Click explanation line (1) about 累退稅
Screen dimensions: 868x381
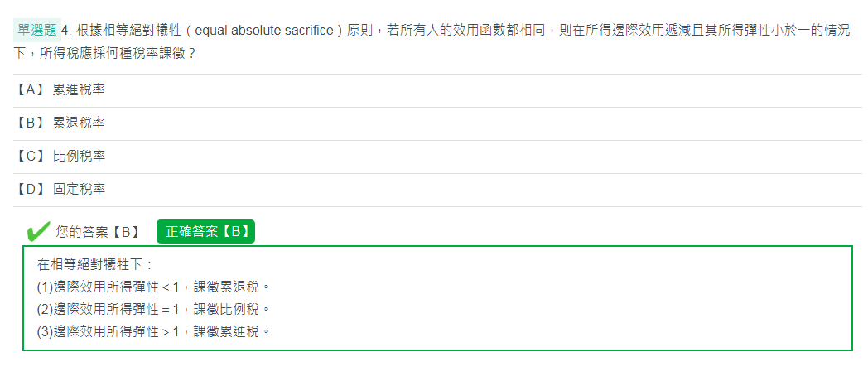(x=153, y=287)
